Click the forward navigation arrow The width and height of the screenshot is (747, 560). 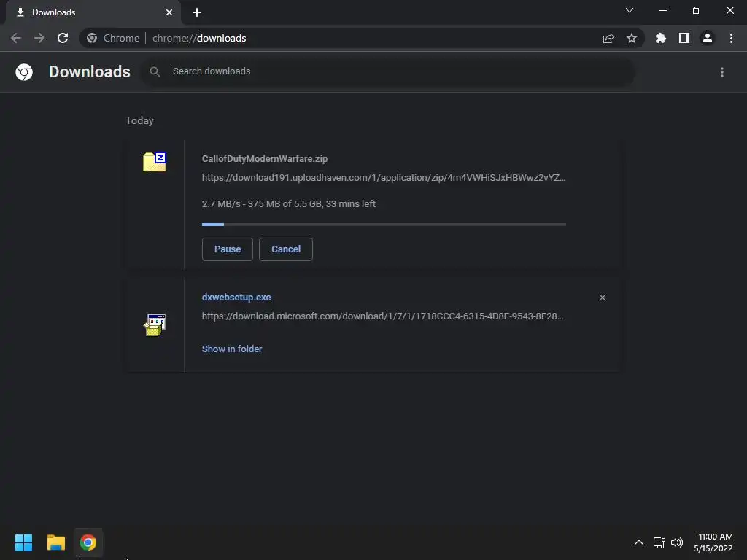(x=39, y=38)
